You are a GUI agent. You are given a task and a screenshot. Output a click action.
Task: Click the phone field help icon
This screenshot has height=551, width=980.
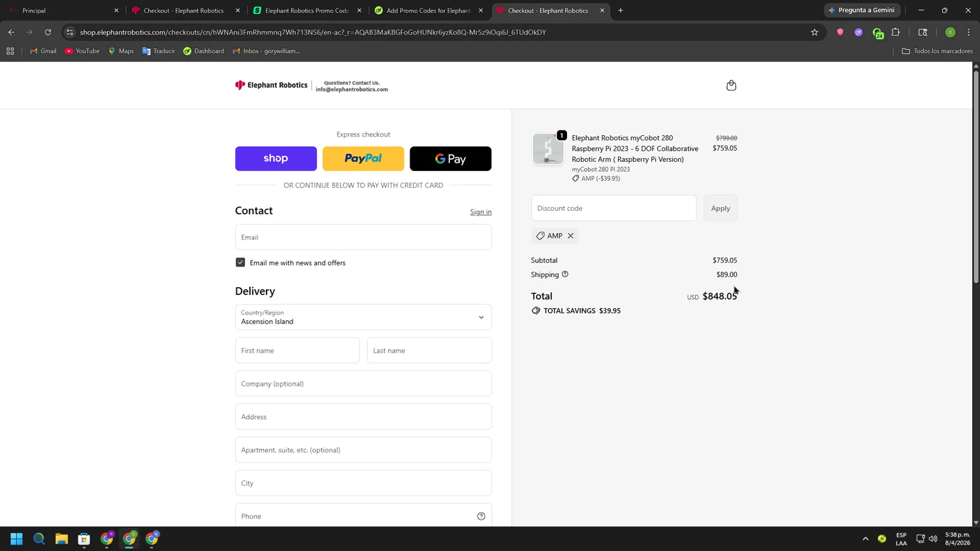482,516
